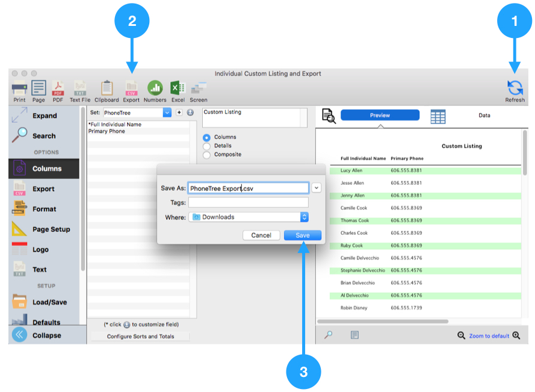The width and height of the screenshot is (535, 392).
Task: Open the Set PhoneTree dropdown
Action: (x=167, y=113)
